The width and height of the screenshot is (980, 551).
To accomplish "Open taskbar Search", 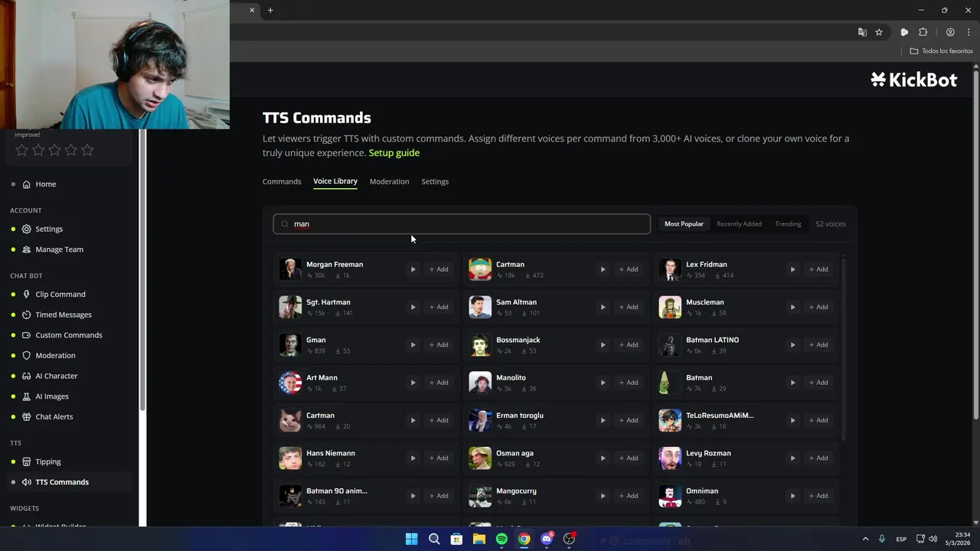I will (x=434, y=540).
